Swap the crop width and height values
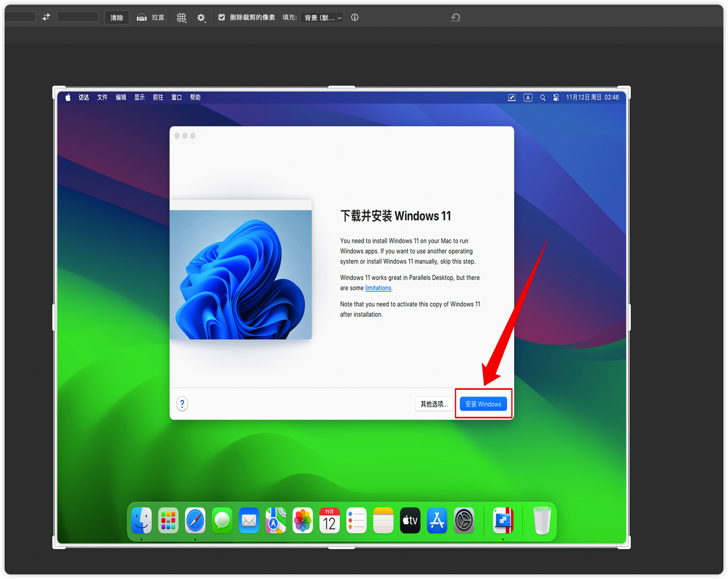This screenshot has height=579, width=728. pyautogui.click(x=46, y=17)
